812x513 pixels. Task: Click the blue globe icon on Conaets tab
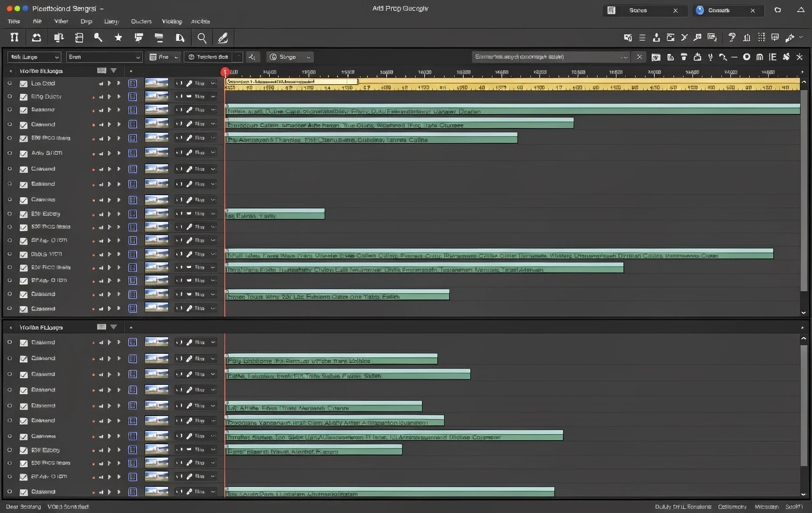(700, 11)
